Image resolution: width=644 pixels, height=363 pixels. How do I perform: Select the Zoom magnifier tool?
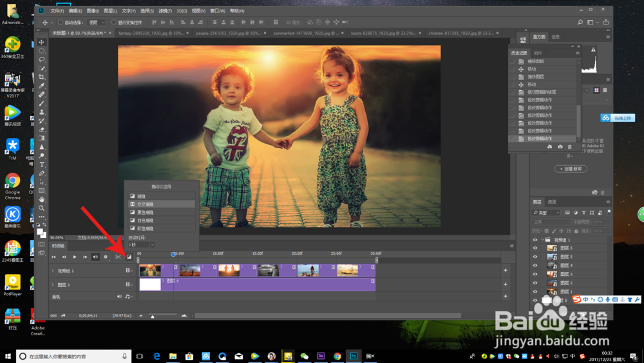tap(42, 208)
